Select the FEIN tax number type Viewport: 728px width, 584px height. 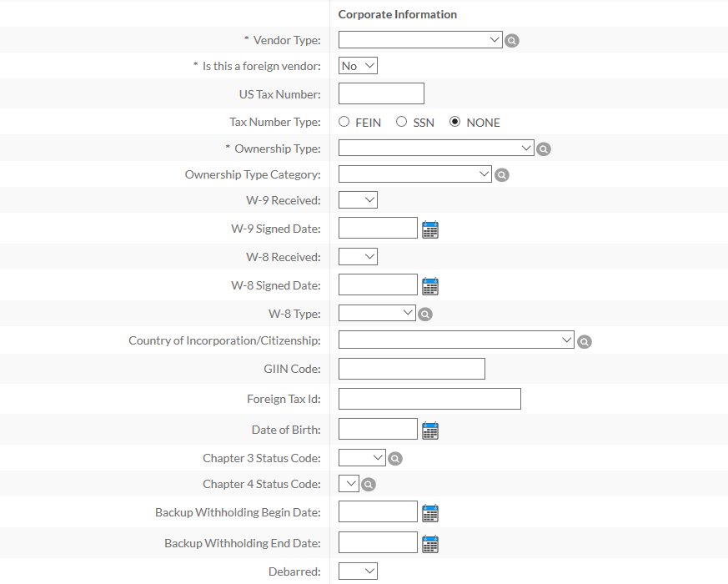(344, 122)
